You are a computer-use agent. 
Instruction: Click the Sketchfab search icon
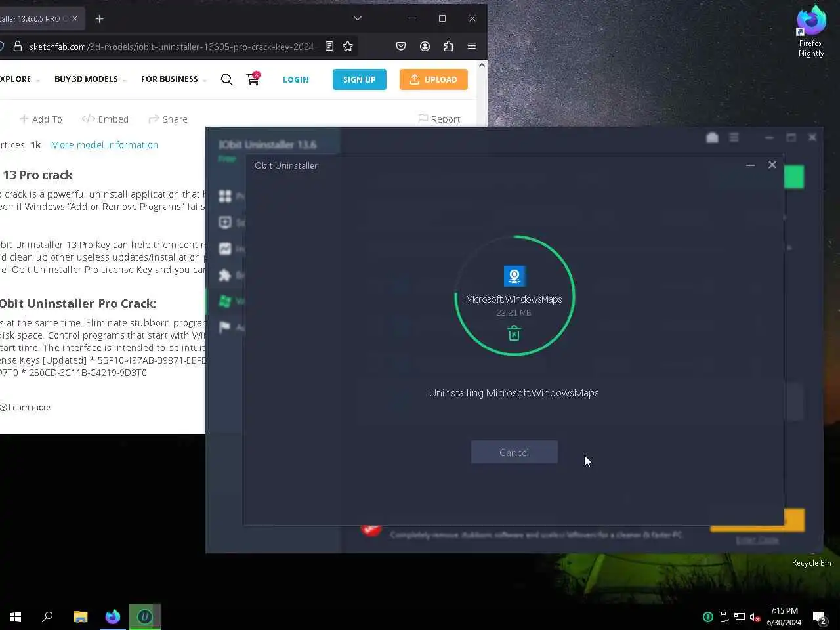(227, 79)
